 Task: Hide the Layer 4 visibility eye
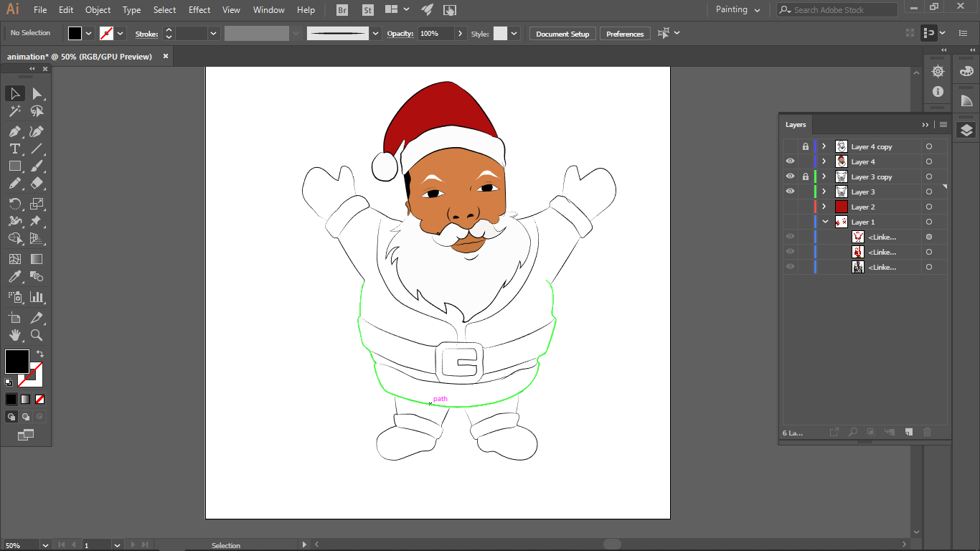click(x=790, y=161)
